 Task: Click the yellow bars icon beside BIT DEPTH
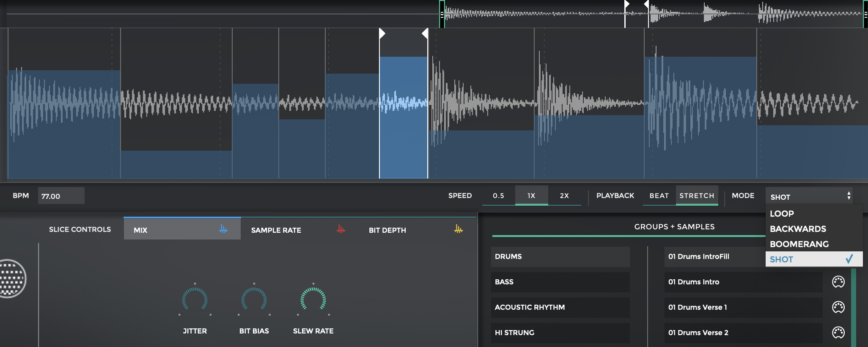click(459, 229)
